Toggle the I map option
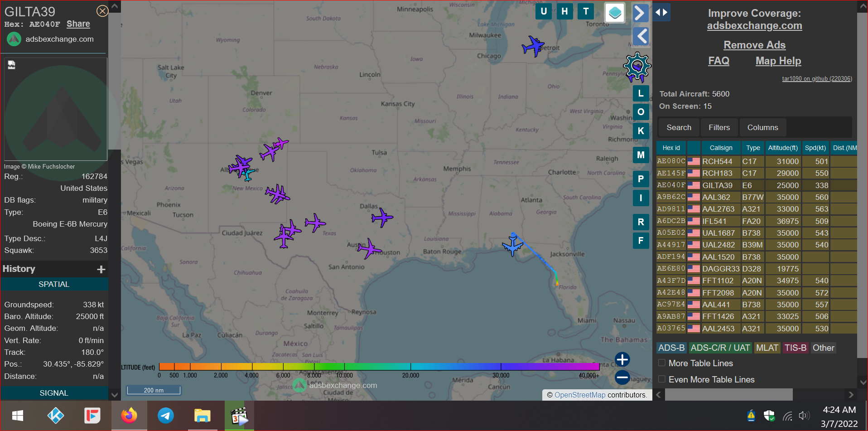868x431 pixels. (x=641, y=198)
